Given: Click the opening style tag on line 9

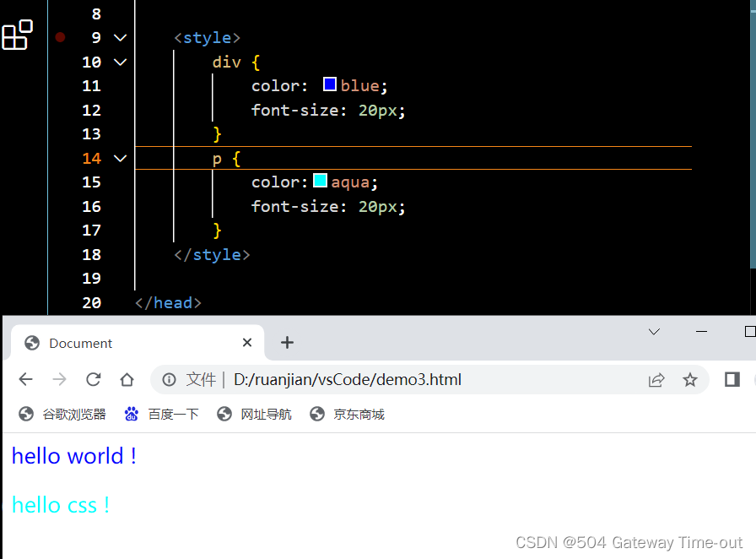Looking at the screenshot, I should tap(207, 38).
